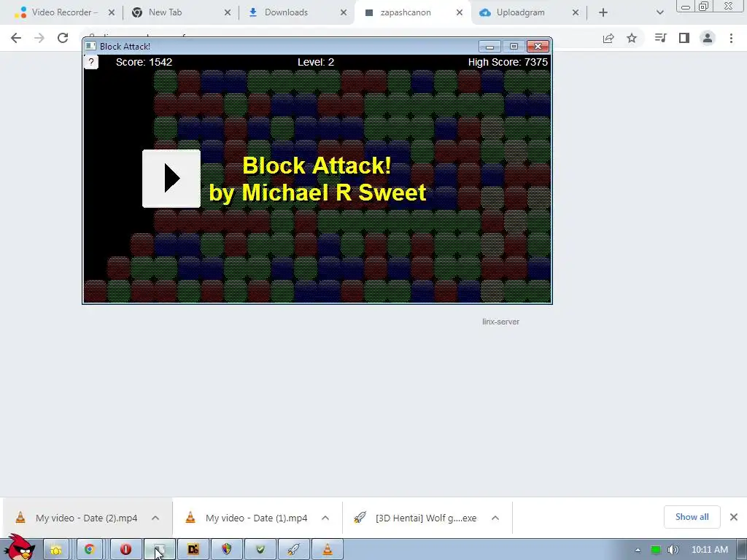Open VLC from the taskbar
Viewport: 747px width, 560px height.
328,550
